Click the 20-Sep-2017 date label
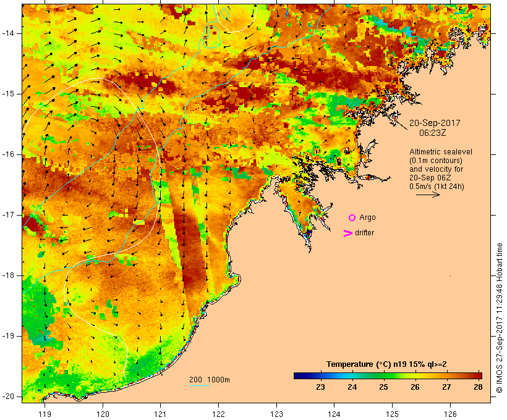 coord(435,123)
